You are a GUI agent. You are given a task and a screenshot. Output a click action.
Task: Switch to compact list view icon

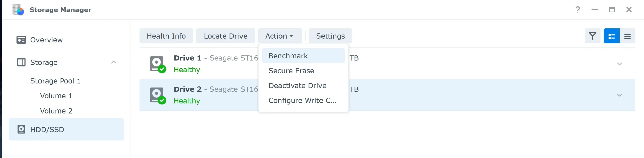627,36
